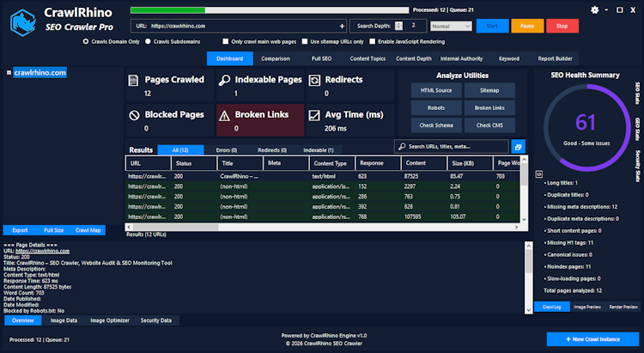Click the page details scrollbar up arrow
The width and height of the screenshot is (644, 353).
(529, 246)
